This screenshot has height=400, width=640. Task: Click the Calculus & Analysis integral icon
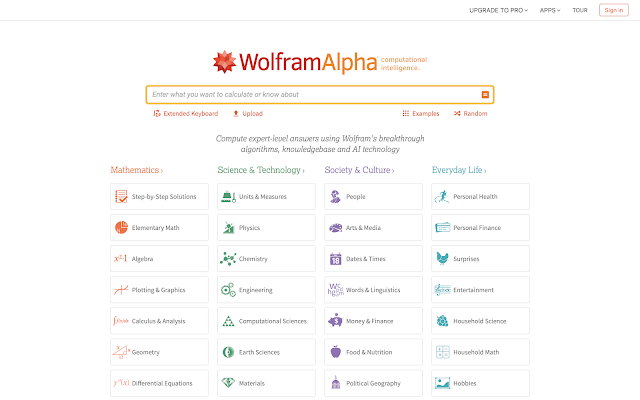tap(121, 321)
